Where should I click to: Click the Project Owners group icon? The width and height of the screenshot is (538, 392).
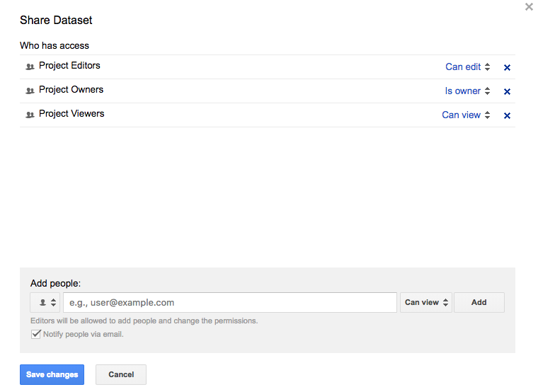30,91
